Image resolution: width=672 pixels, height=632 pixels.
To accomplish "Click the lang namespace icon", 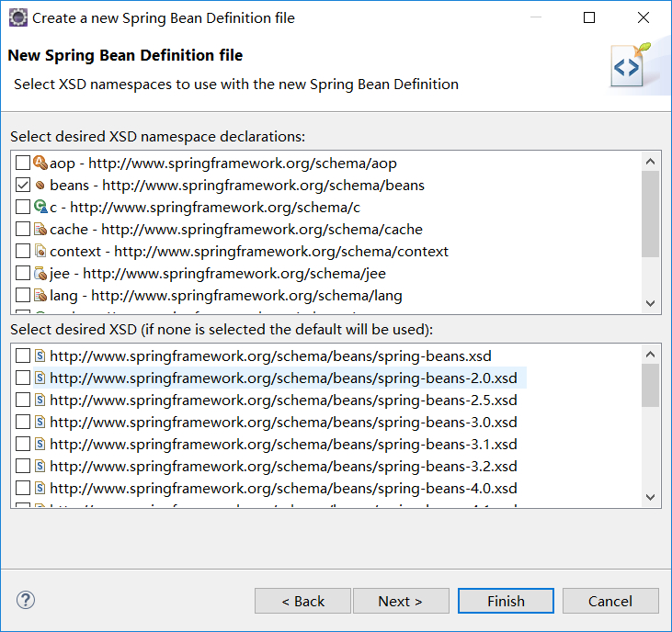I will pyautogui.click(x=40, y=295).
